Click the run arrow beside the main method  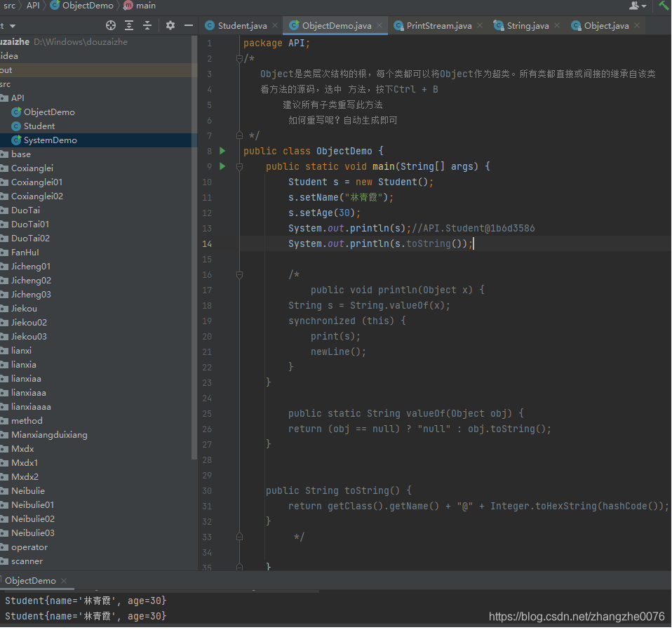pos(223,166)
